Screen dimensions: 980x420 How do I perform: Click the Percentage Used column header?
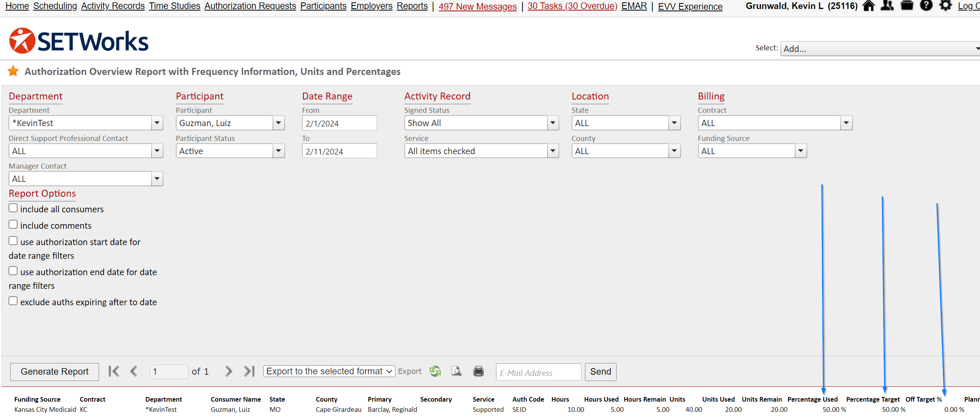(812, 399)
